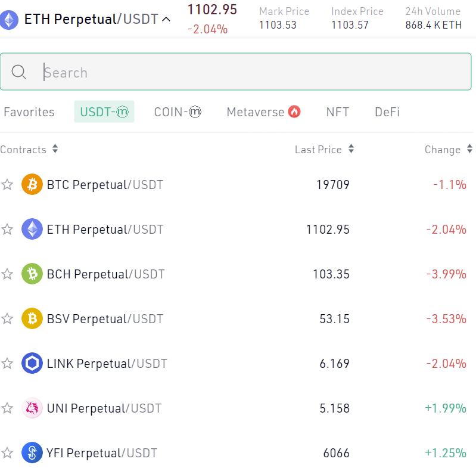Click the Bitcoin Cash green icon
Screen dimensions: 476x471
click(x=32, y=274)
